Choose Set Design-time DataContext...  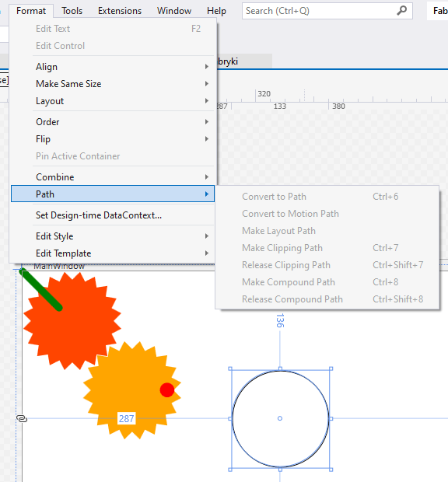click(113, 215)
